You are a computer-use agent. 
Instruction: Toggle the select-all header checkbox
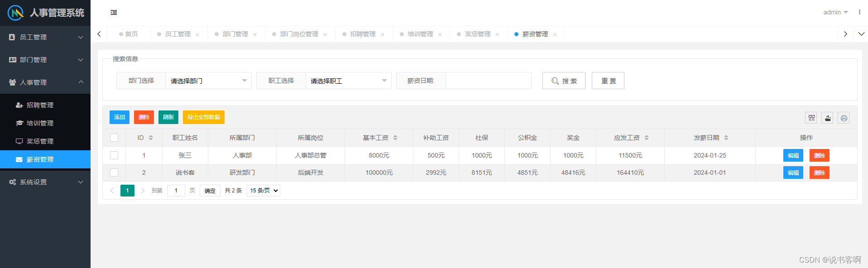114,138
